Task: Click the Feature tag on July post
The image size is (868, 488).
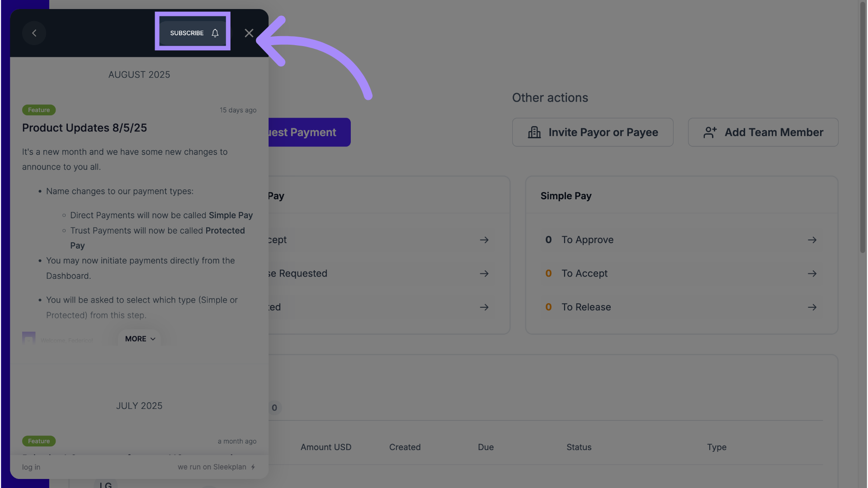Action: (x=39, y=441)
